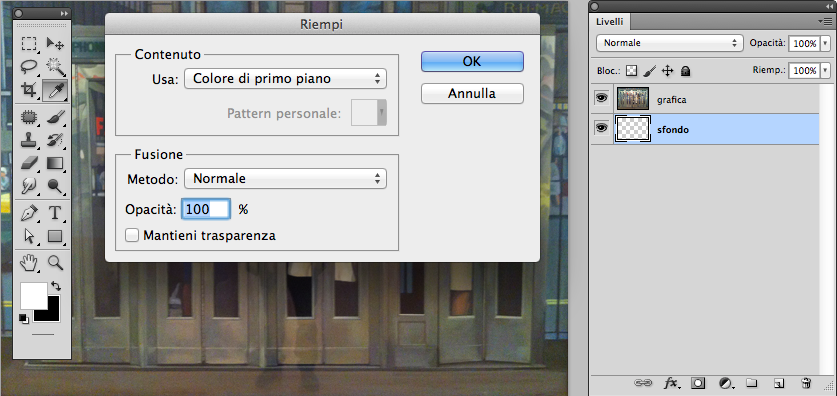Select the Magic Wand tool

click(55, 67)
